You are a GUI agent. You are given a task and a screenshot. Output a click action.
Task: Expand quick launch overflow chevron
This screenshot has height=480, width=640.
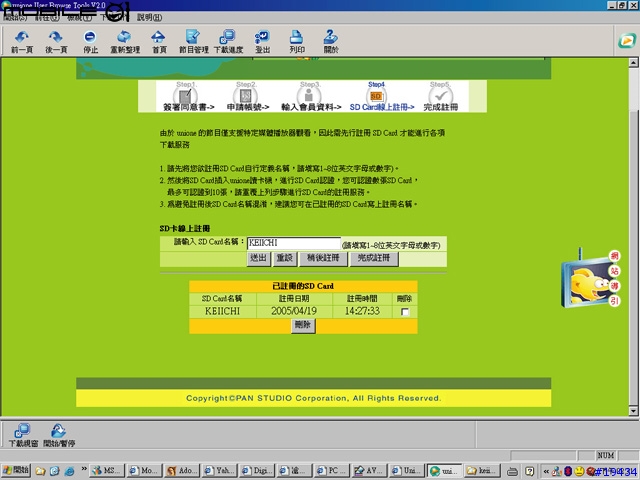[84, 469]
